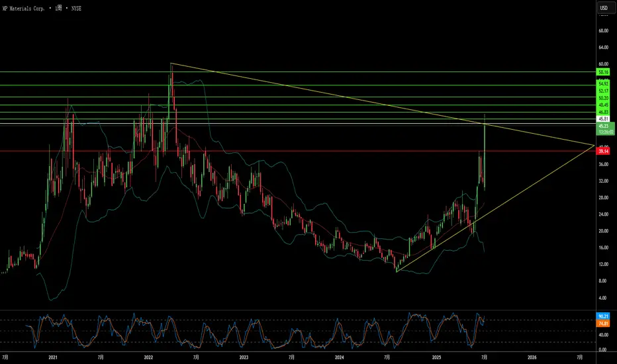Select the 54.92 price level label
This screenshot has width=617, height=364.
click(603, 84)
